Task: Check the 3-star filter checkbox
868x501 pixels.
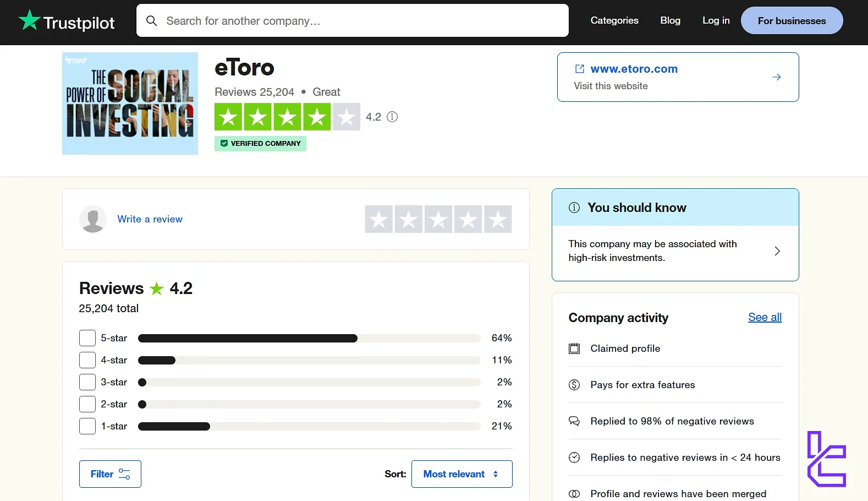Action: [87, 382]
